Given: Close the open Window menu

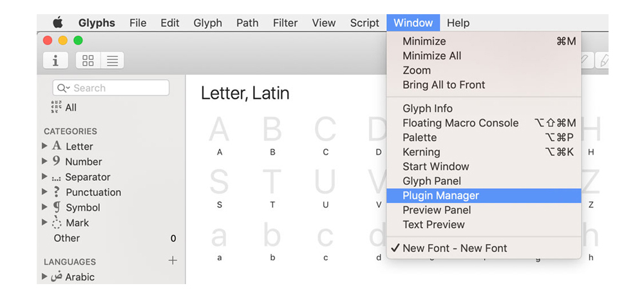Looking at the screenshot, I should point(413,23).
